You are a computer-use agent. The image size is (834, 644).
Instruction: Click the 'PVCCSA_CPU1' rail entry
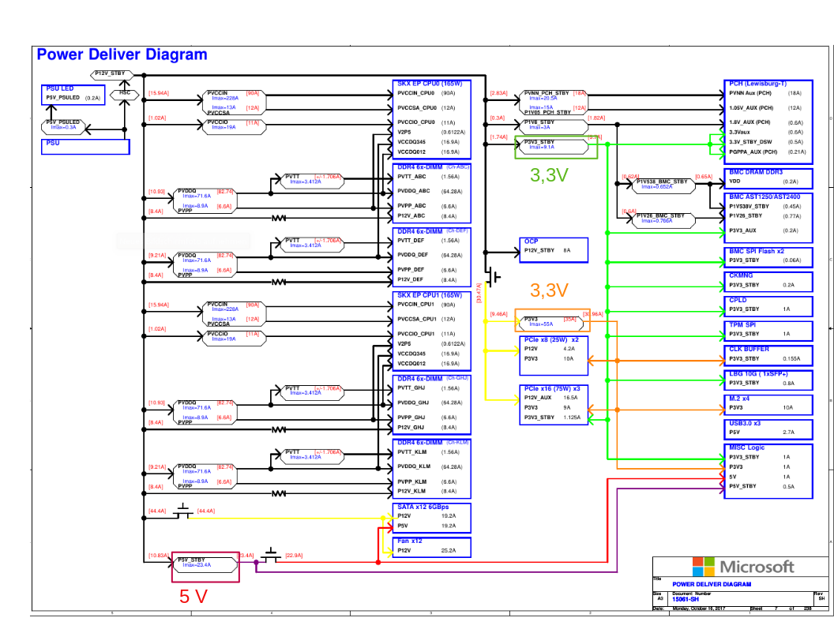417,320
